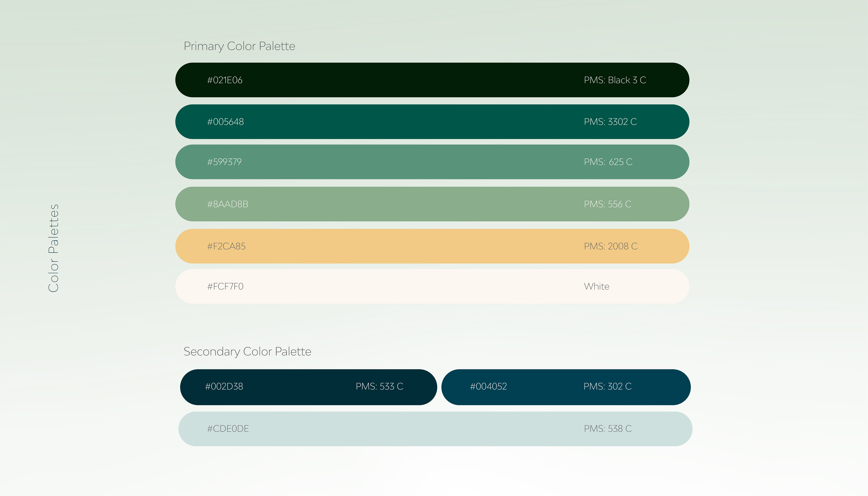Click the PMS: 538 C text
868x496 pixels.
608,429
